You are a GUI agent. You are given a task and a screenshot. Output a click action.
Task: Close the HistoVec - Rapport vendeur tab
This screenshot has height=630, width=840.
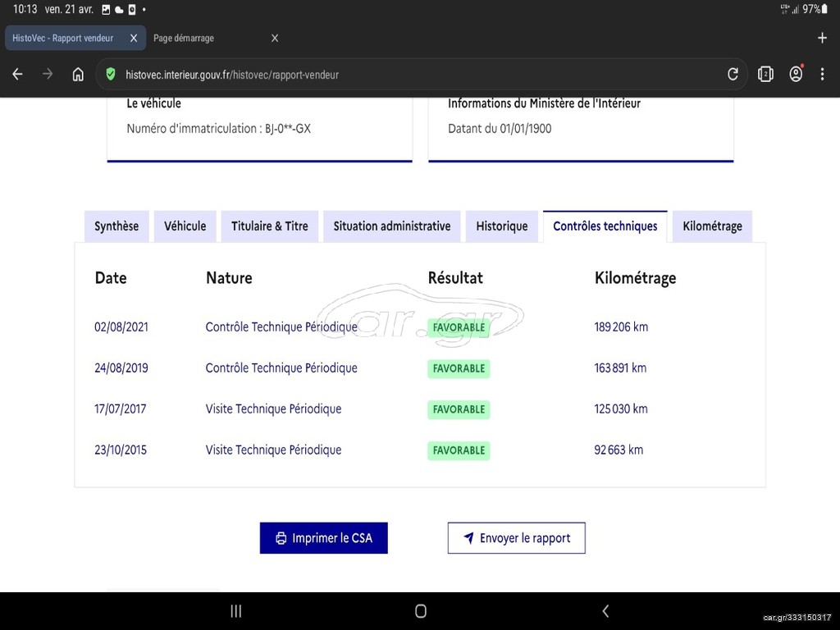pyautogui.click(x=134, y=38)
